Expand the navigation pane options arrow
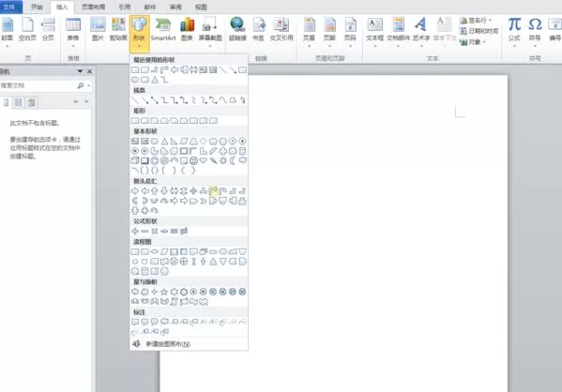Image resolution: width=562 pixels, height=392 pixels. pos(80,71)
